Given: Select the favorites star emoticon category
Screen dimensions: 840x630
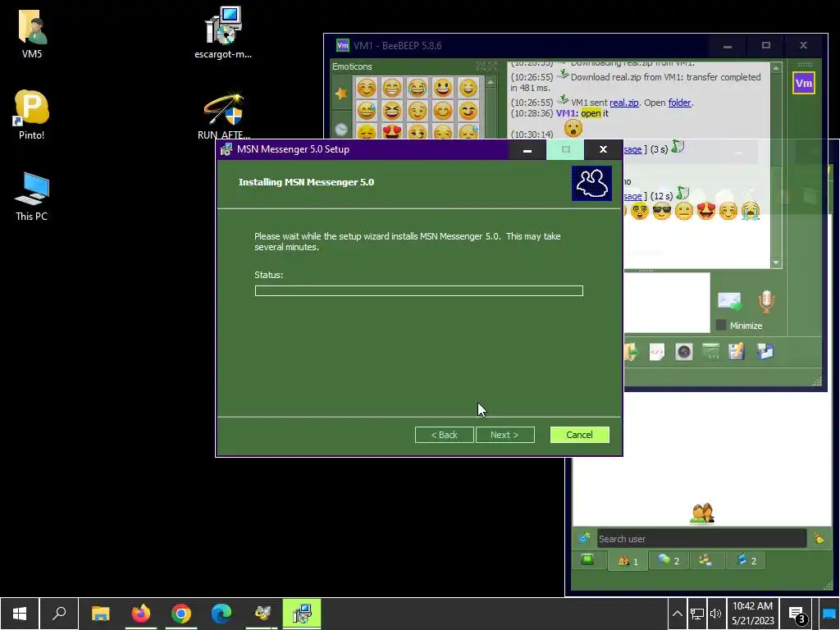Looking at the screenshot, I should (341, 94).
